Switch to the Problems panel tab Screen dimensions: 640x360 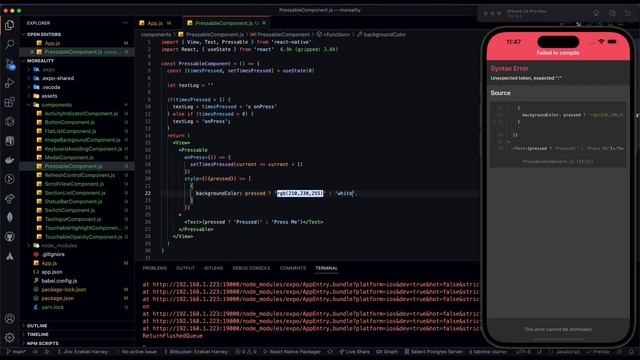(155, 268)
